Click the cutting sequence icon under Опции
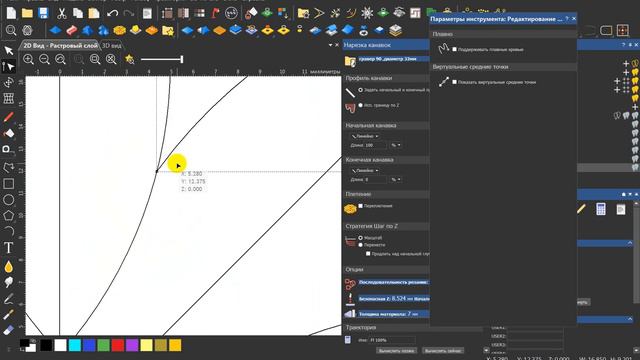The image size is (640, 360). click(x=350, y=284)
